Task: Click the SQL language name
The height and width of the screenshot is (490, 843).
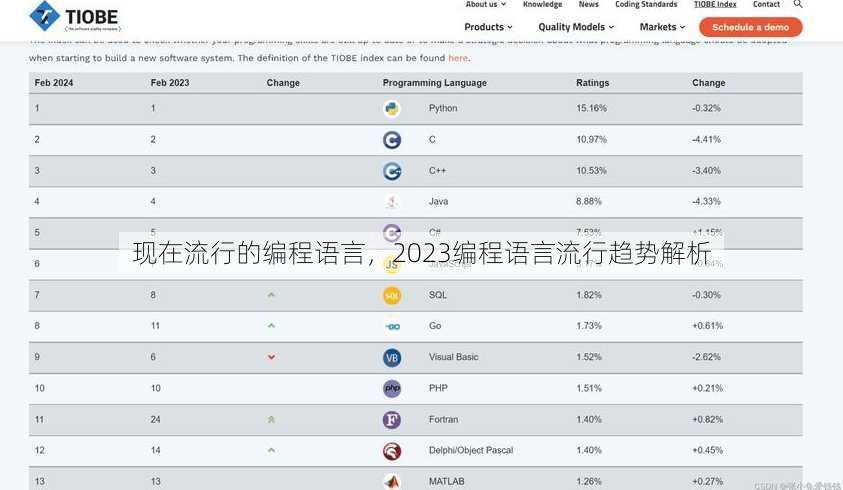Action: pos(438,295)
